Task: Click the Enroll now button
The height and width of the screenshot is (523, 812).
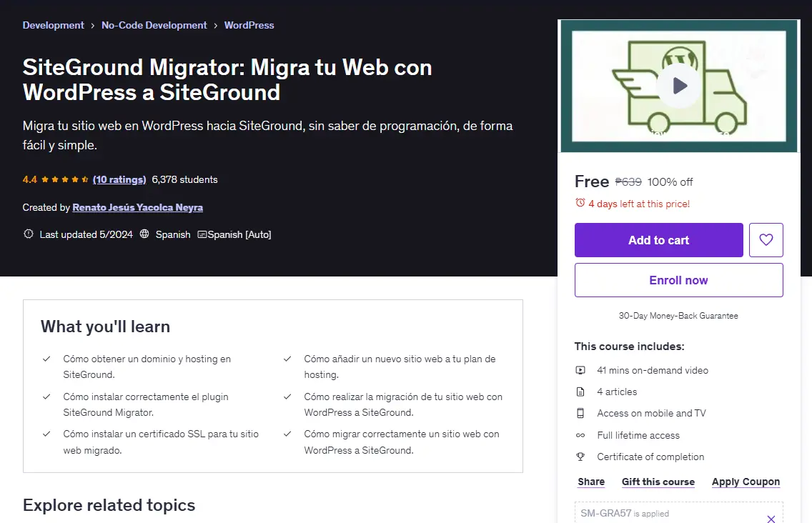Action: (678, 280)
